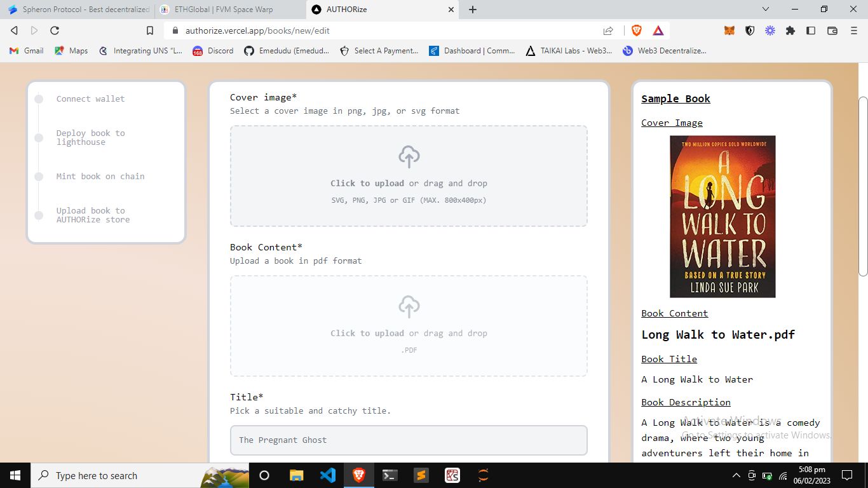
Task: Click book content upload cloud icon
Action: [x=409, y=307]
